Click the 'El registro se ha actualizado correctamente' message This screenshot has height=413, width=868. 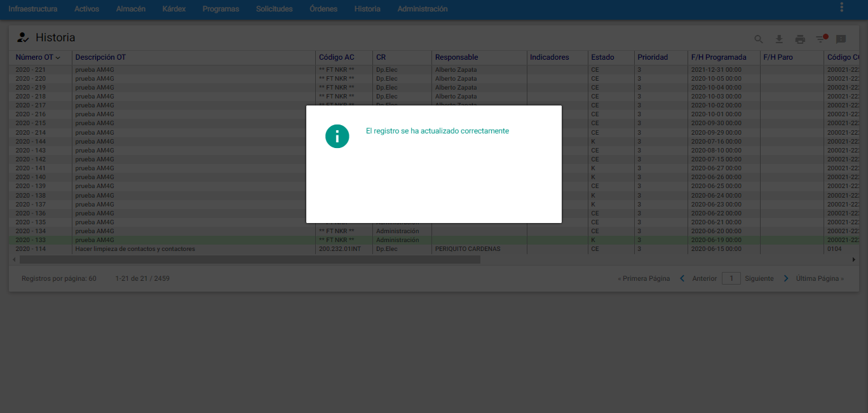tap(437, 131)
